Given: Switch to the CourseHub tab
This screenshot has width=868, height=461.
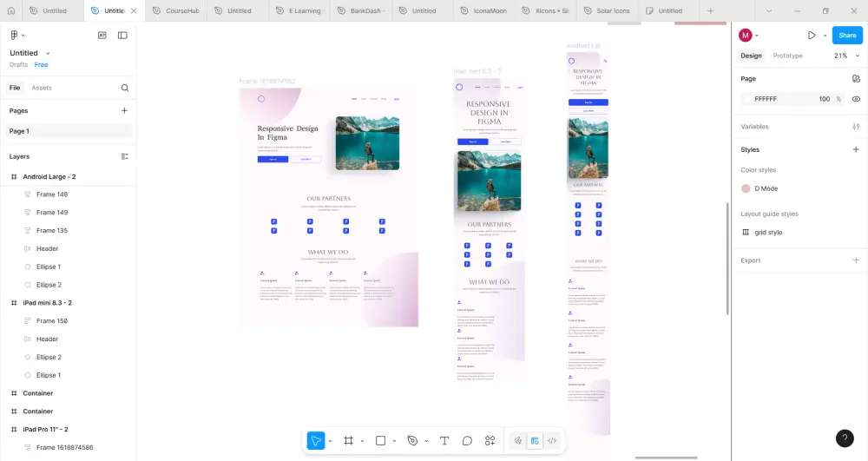Looking at the screenshot, I should pos(176,10).
